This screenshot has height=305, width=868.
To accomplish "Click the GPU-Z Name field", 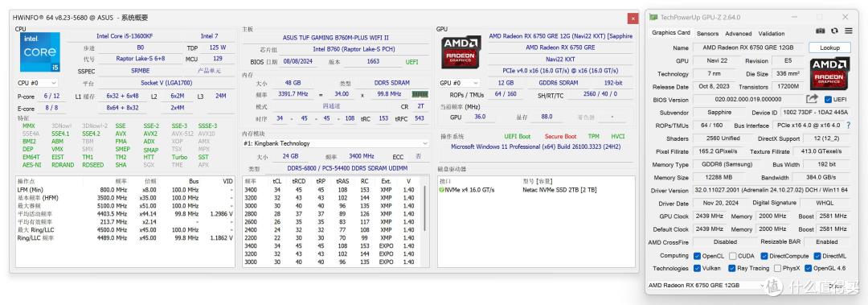I will pyautogui.click(x=747, y=47).
